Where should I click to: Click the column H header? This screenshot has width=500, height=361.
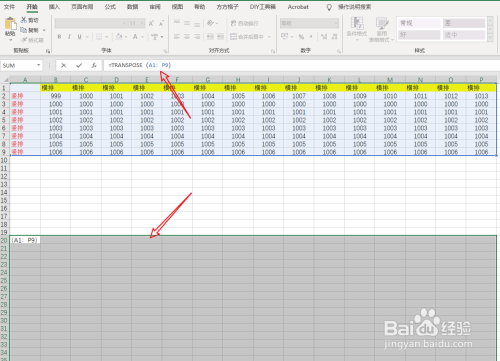tap(238, 80)
